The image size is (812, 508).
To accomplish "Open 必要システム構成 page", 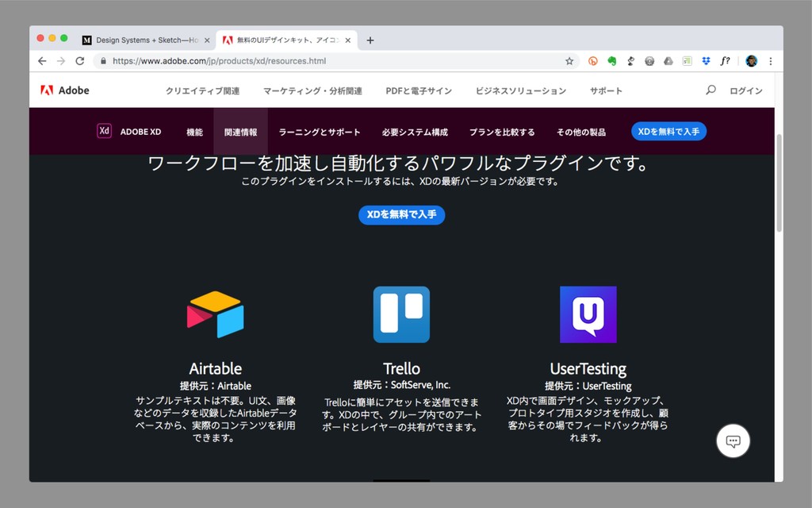I will (x=415, y=133).
